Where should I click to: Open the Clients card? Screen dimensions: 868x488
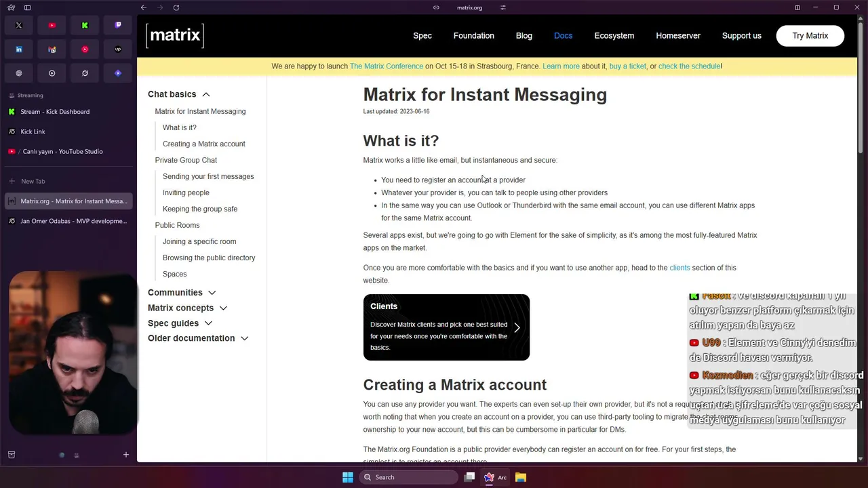(x=446, y=327)
